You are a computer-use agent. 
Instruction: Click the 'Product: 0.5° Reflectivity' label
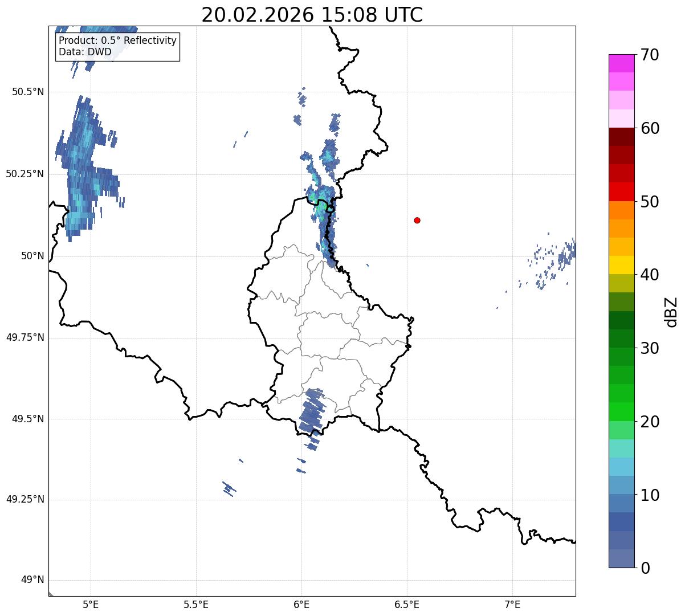coord(117,41)
